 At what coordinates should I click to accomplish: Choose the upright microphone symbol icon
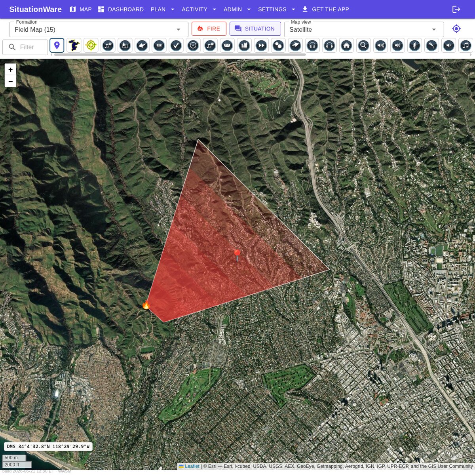414,46
